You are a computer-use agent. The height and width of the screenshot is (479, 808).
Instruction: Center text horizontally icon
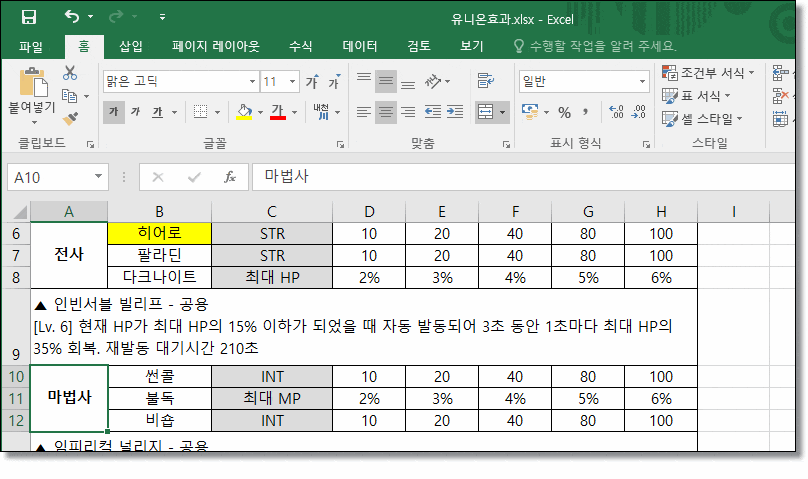click(386, 112)
